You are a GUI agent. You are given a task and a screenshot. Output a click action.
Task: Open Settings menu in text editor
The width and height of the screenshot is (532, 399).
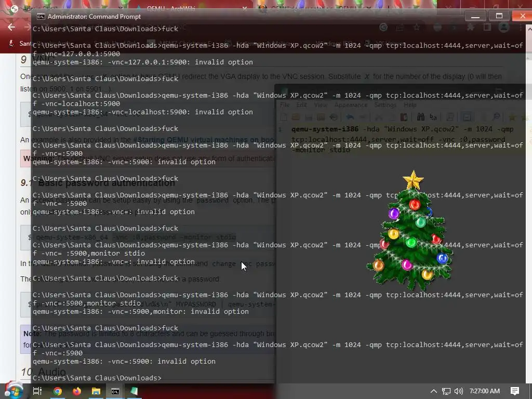pyautogui.click(x=385, y=105)
